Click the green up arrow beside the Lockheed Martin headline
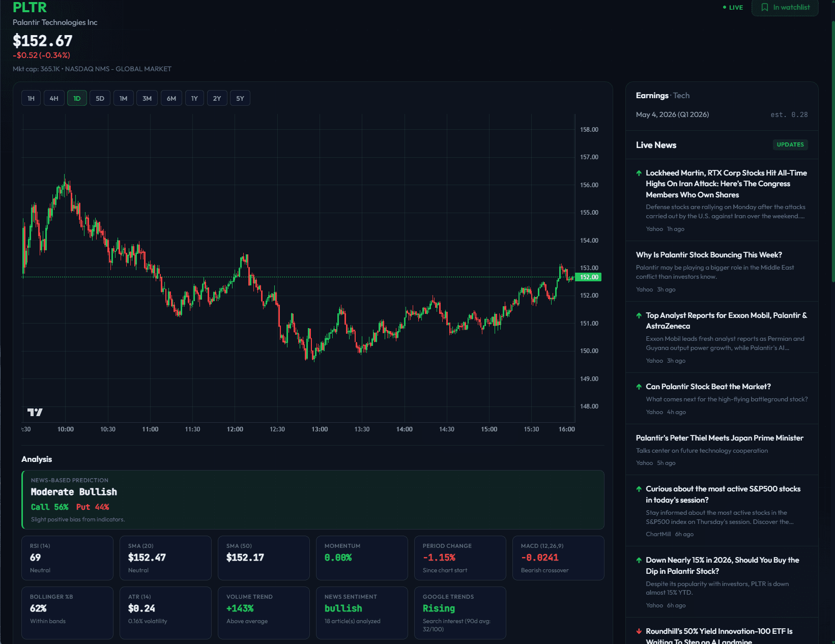Screen dimensions: 835x644 [638, 173]
